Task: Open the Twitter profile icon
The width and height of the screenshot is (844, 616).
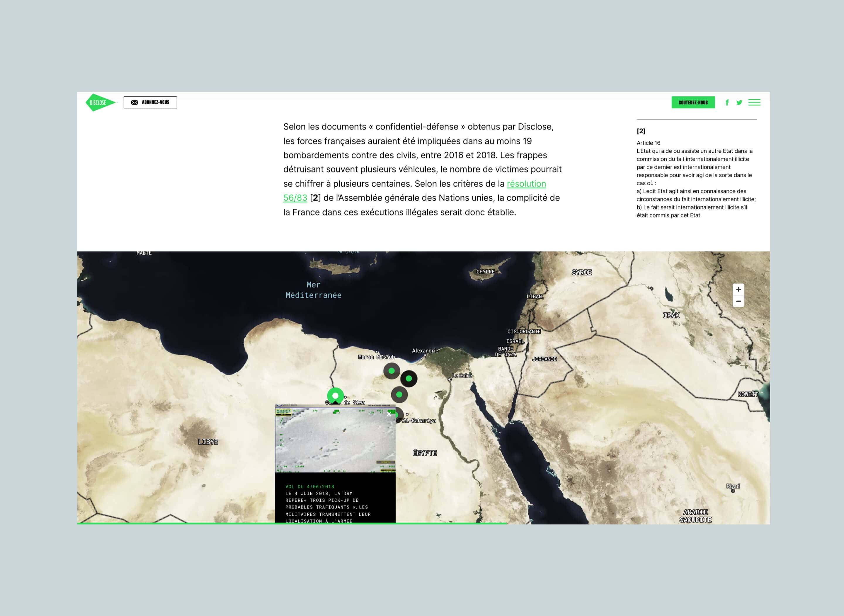Action: 739,103
